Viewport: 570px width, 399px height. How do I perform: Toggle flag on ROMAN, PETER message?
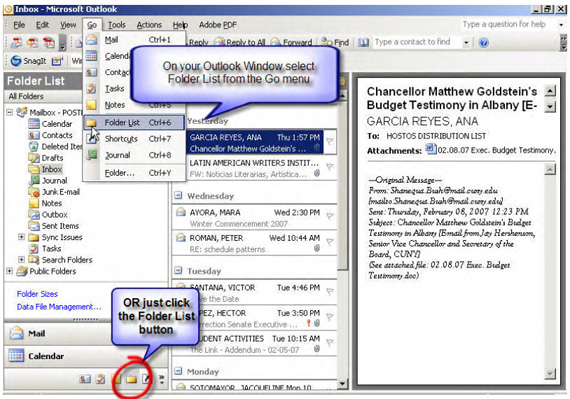329,242
